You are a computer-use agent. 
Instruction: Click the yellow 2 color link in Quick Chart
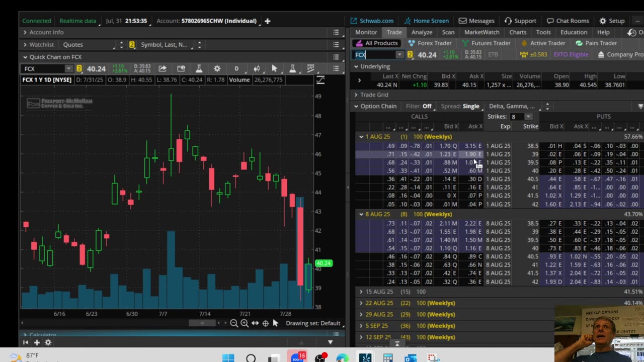tap(79, 69)
